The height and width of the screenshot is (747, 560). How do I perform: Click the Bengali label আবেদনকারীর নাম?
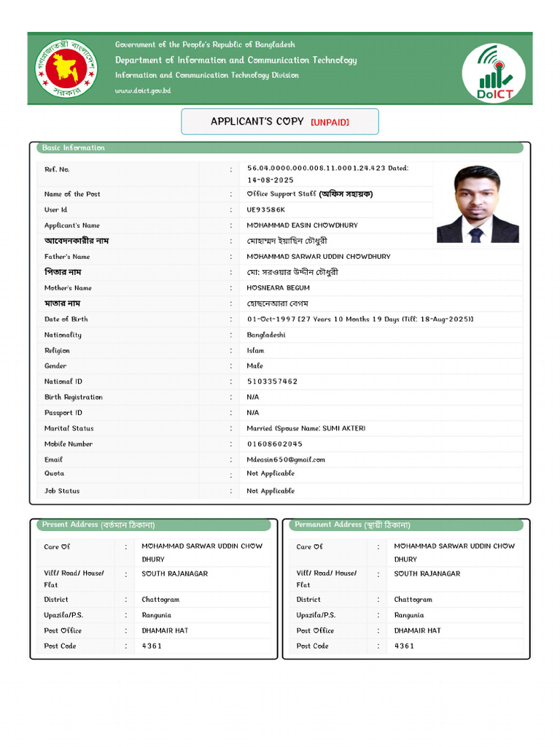click(x=76, y=241)
